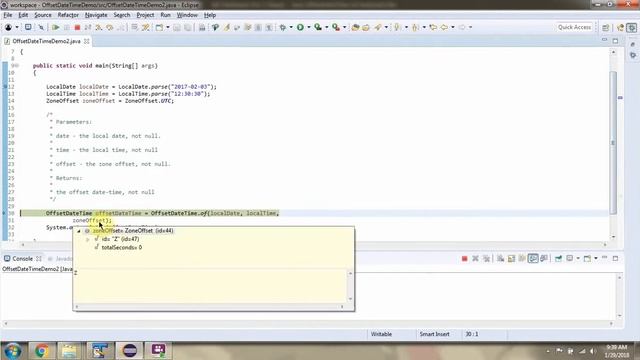Screen dimensions: 640x360
Task: Click the hover popup vertical scrollbar
Action: coord(350,286)
